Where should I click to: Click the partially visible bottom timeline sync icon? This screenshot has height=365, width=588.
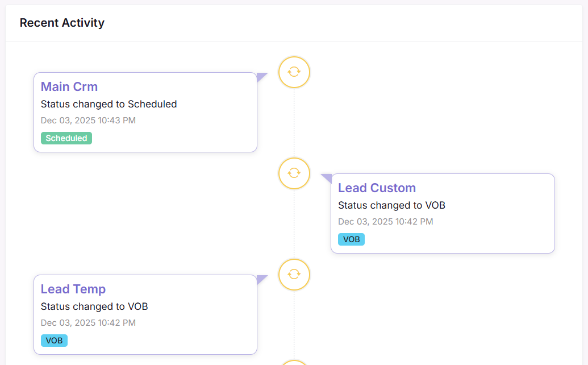point(294,362)
